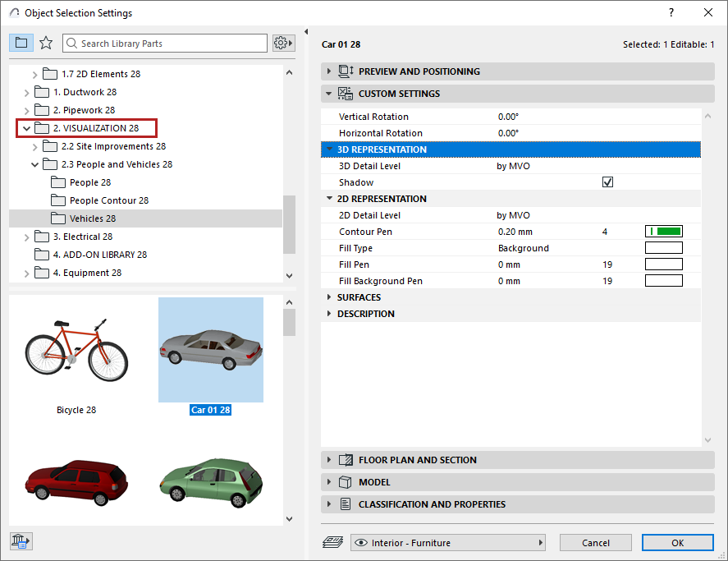Select the People Contour 28 folder
Screen dimensions: 728x561
[x=108, y=200]
